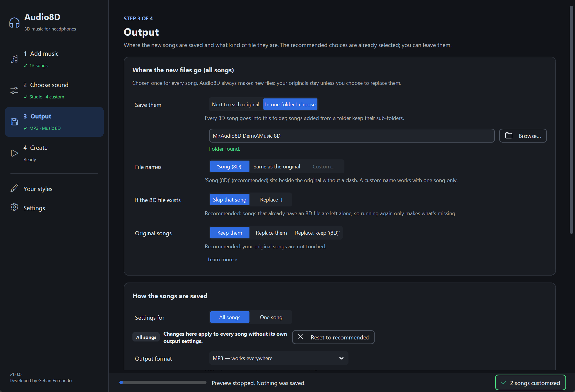Image resolution: width=575 pixels, height=392 pixels.
Task: Open Your styles page
Action: pyautogui.click(x=54, y=189)
